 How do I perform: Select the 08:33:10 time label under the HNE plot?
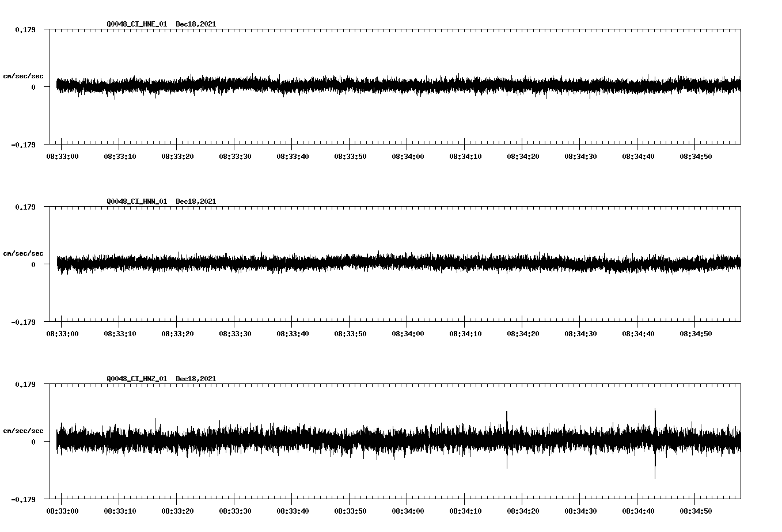click(120, 156)
